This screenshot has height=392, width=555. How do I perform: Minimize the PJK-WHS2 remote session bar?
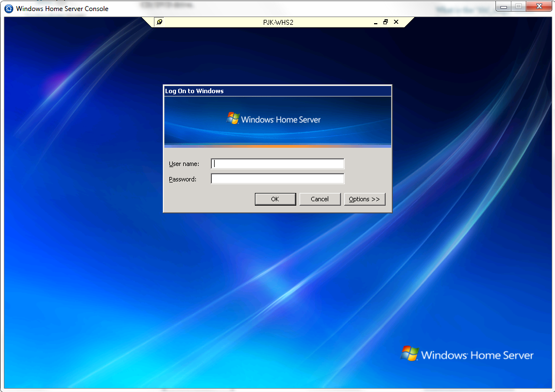376,22
